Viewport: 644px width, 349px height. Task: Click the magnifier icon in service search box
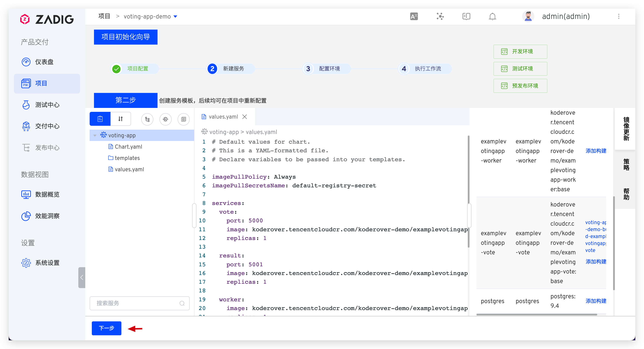point(182,303)
